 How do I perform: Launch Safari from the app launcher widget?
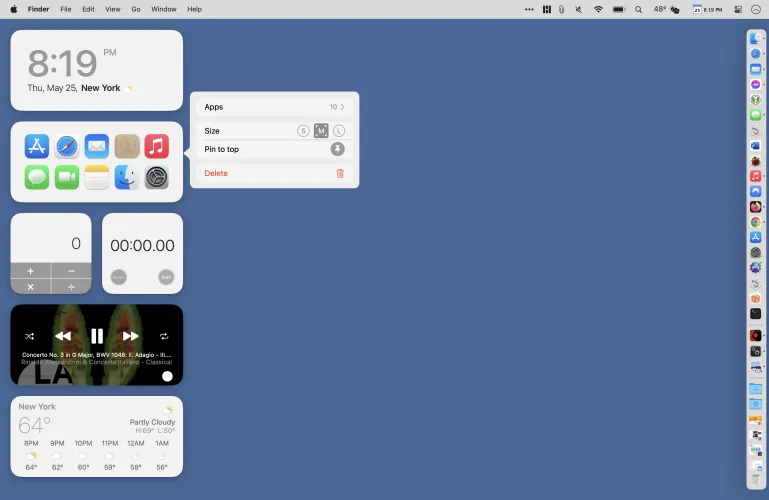(x=67, y=146)
